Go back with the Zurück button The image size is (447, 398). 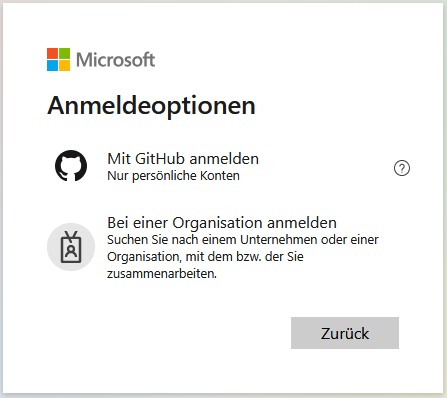tap(345, 333)
